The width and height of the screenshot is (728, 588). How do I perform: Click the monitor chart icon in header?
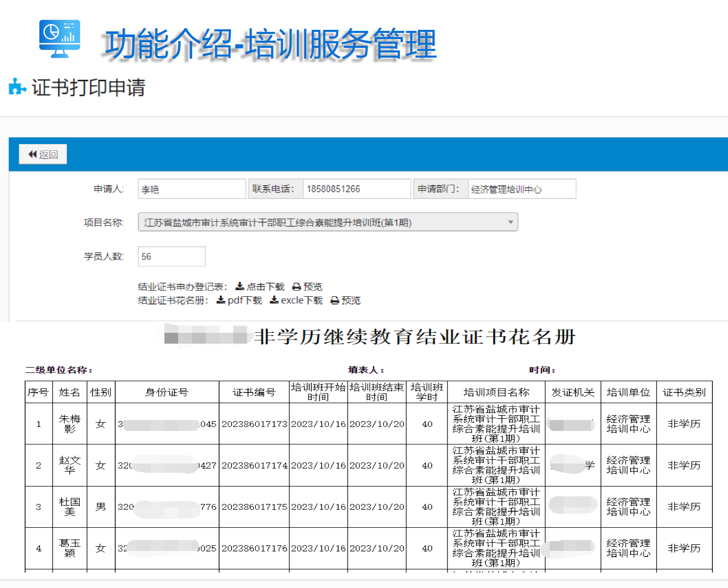60,39
